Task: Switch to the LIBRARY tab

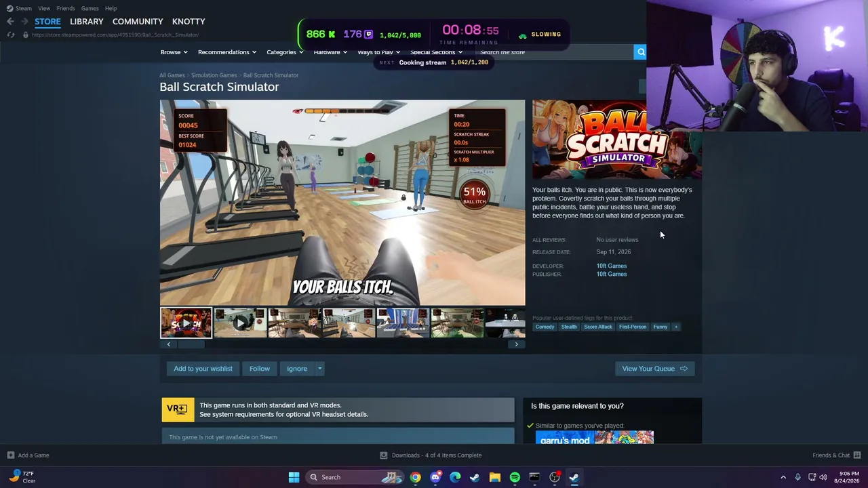Action: (x=87, y=22)
